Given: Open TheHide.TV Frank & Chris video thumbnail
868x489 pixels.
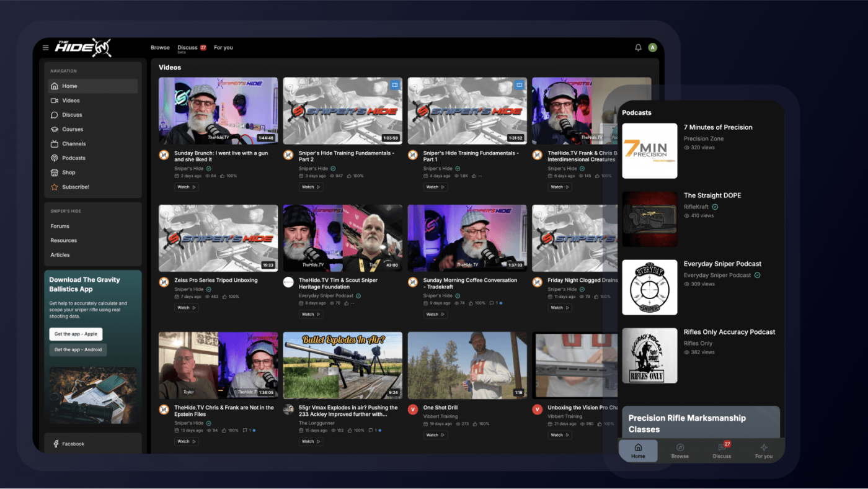Looking at the screenshot, I should coord(575,110).
